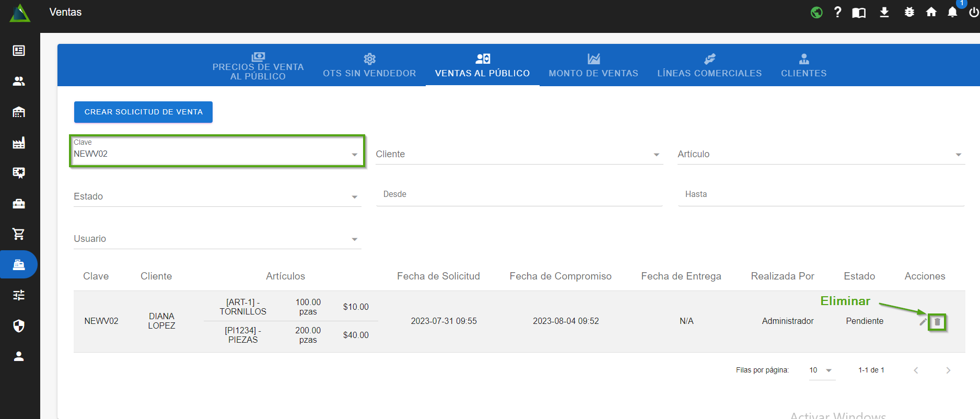The height and width of the screenshot is (419, 980).
Task: Click the trash delete icon for NEWV02
Action: (x=937, y=322)
